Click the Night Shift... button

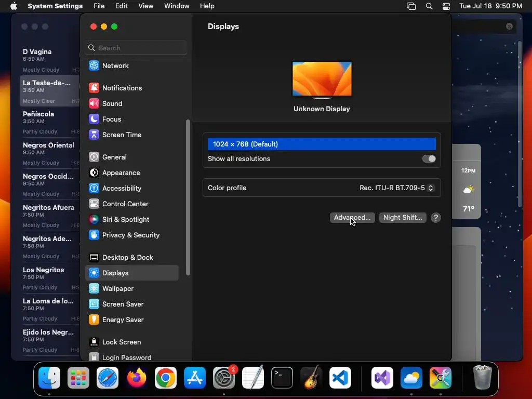coord(403,218)
